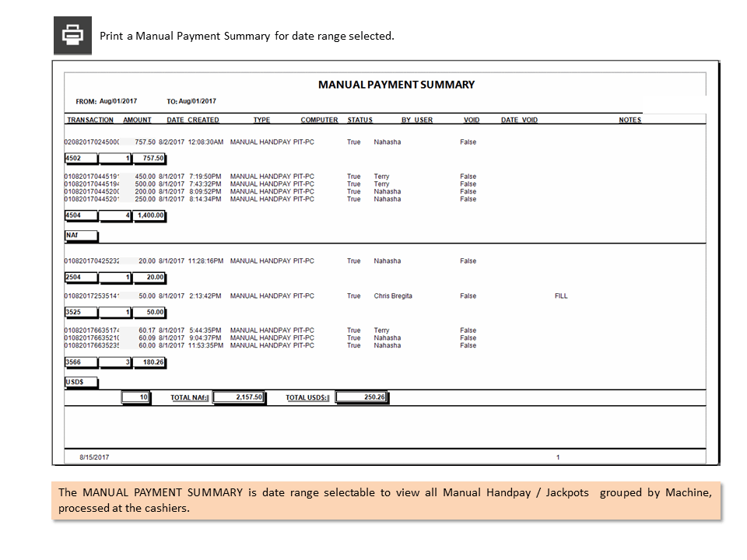The height and width of the screenshot is (560, 747).
Task: Select the 180.26 subtotal box
Action: point(149,362)
